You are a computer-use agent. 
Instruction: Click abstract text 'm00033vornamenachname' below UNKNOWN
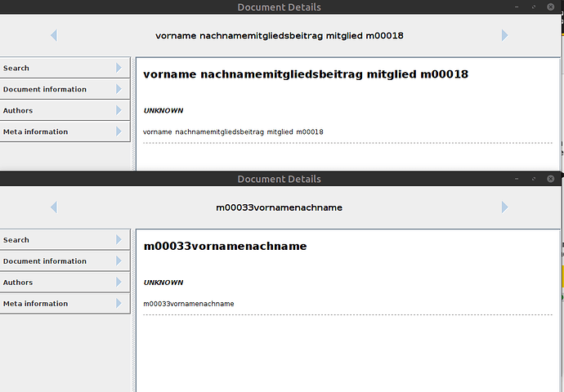coord(189,304)
